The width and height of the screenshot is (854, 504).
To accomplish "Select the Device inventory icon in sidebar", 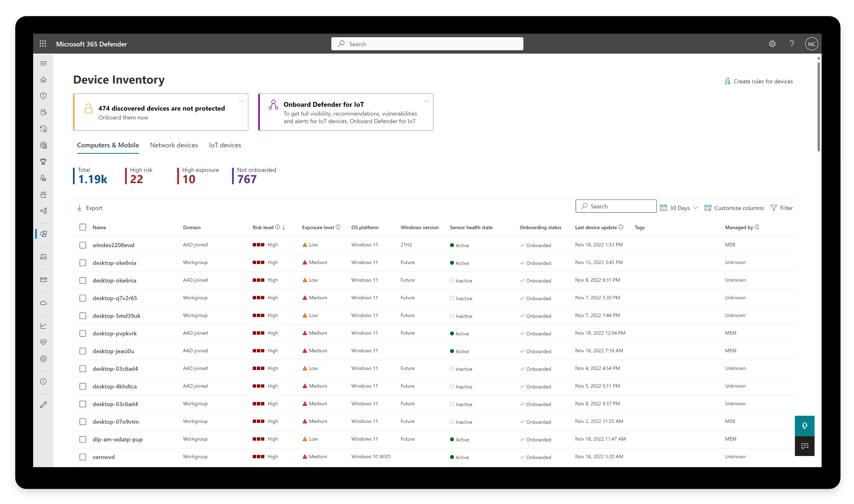I will pyautogui.click(x=44, y=234).
